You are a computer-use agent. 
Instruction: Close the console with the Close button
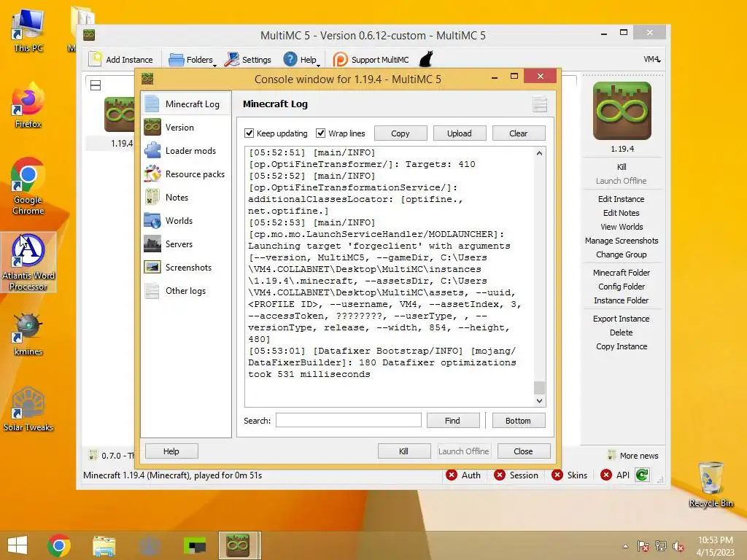(x=524, y=451)
